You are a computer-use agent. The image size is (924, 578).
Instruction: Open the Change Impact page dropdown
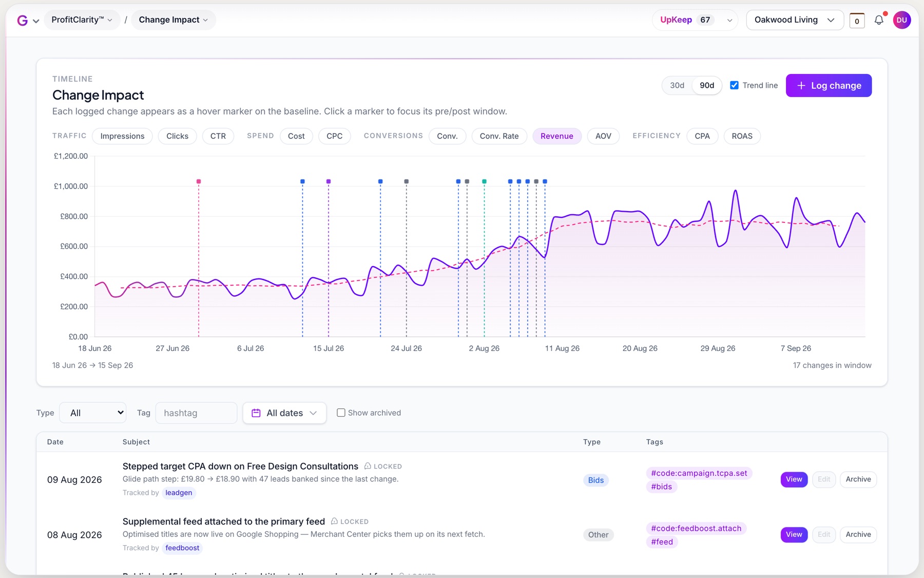point(174,20)
